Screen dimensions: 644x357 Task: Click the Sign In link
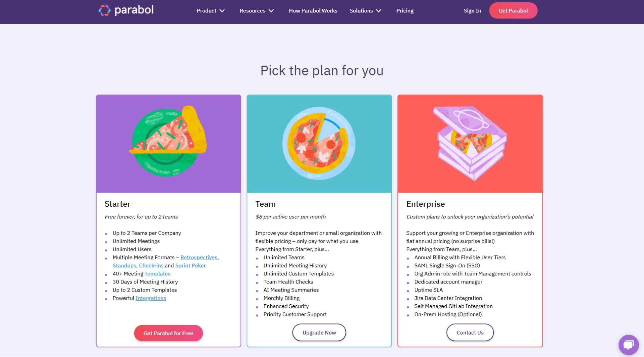[x=472, y=11]
